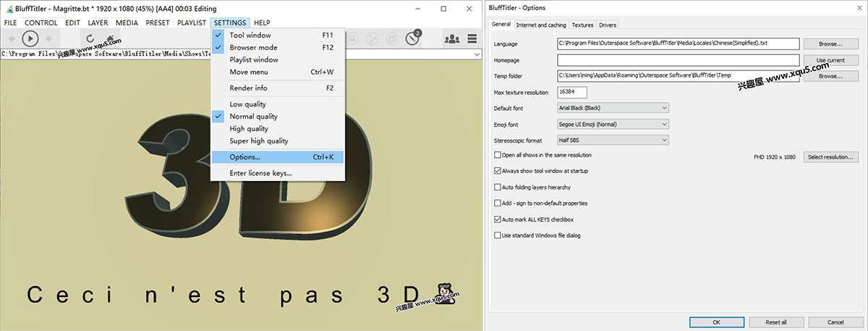
Task: Switch to the Textures tab
Action: 583,25
